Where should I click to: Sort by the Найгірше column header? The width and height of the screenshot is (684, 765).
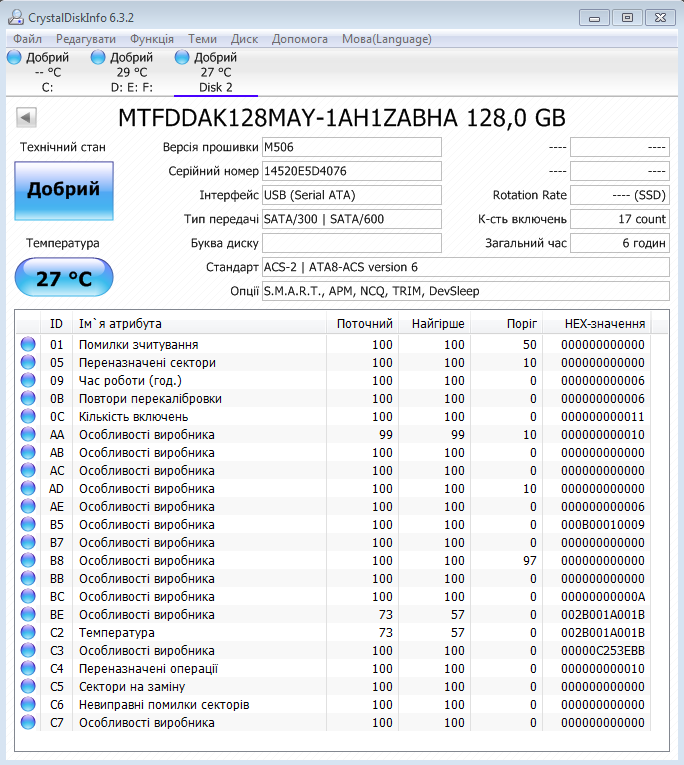434,323
